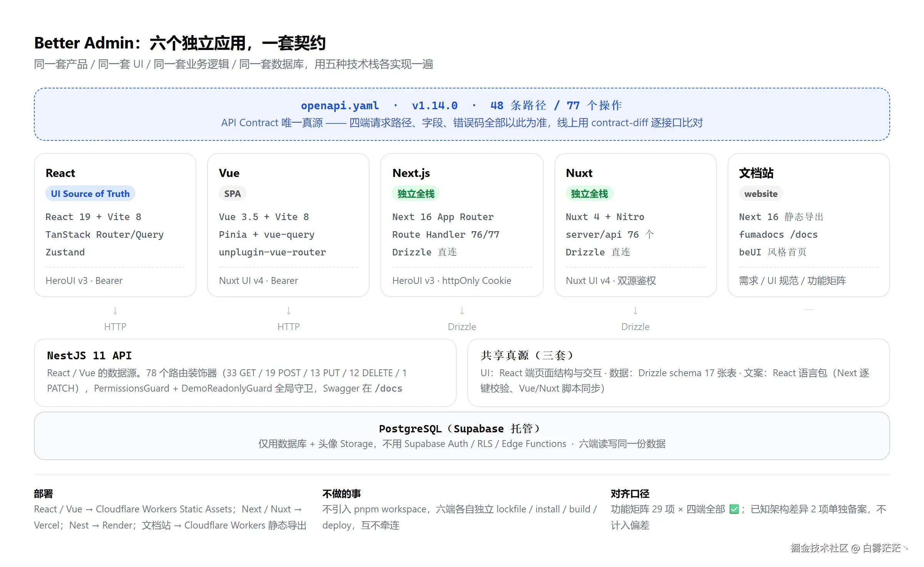Click the 独立全栈 badge in the Nuxt card

[x=589, y=193]
